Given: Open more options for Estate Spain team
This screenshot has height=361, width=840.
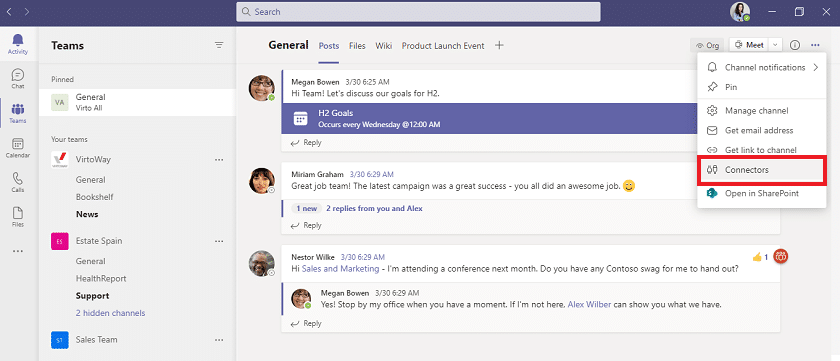Looking at the screenshot, I should click(x=219, y=241).
